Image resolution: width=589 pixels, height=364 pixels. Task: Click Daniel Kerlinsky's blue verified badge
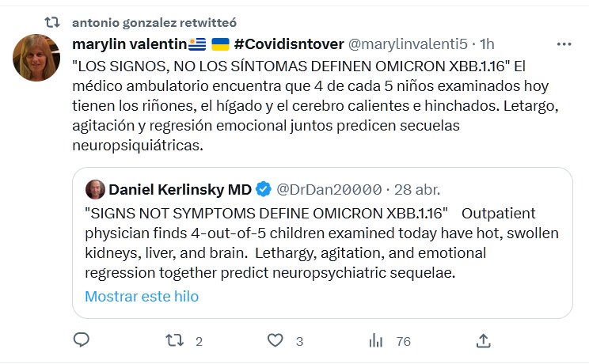(264, 189)
